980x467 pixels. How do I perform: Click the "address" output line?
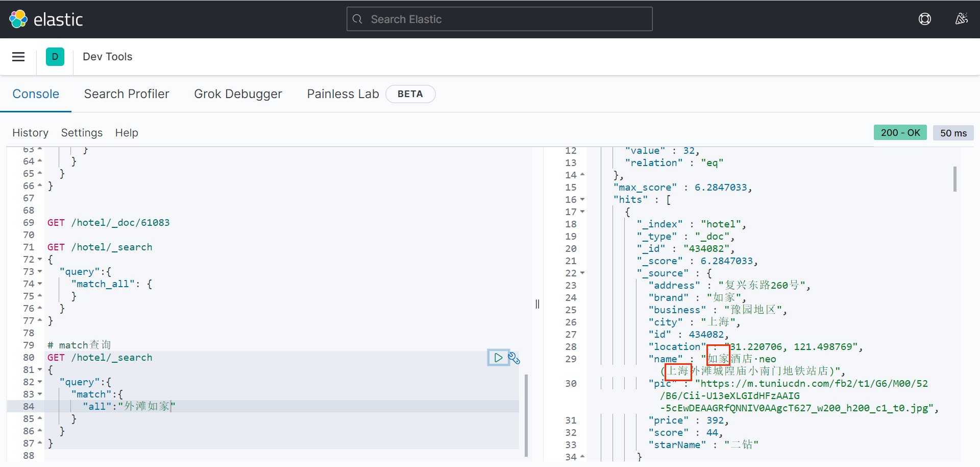coord(729,286)
